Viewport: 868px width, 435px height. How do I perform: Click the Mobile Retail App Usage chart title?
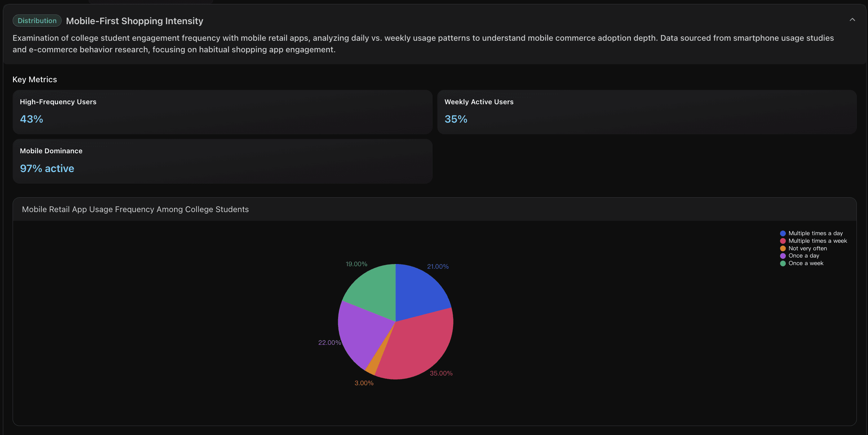click(135, 210)
